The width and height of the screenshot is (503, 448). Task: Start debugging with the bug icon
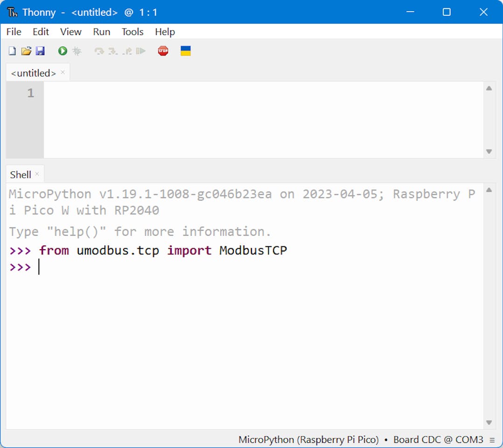(77, 51)
